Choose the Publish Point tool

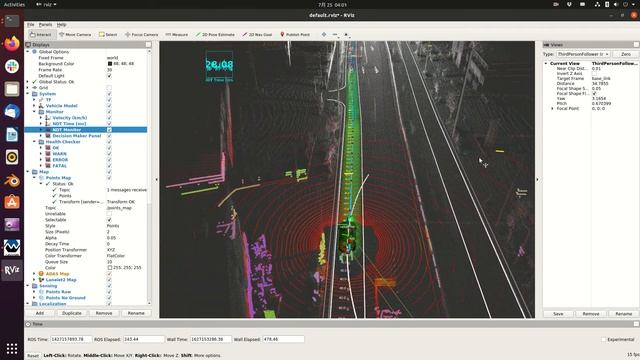(295, 35)
